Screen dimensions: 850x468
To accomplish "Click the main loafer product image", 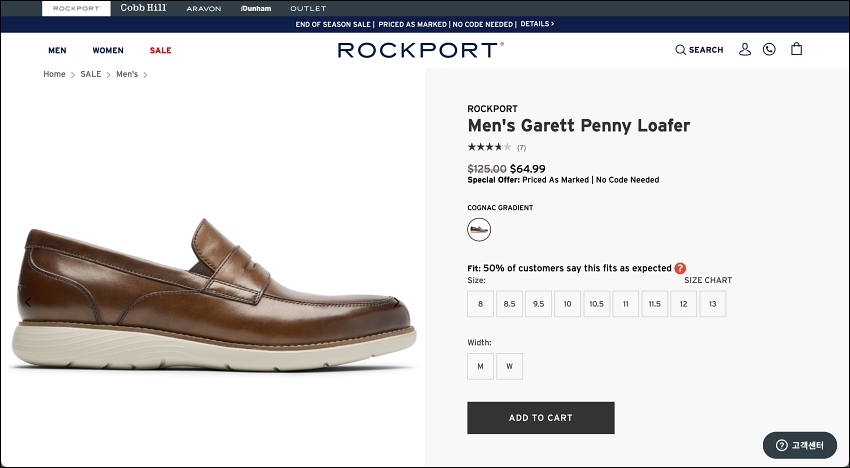I will coord(214,296).
